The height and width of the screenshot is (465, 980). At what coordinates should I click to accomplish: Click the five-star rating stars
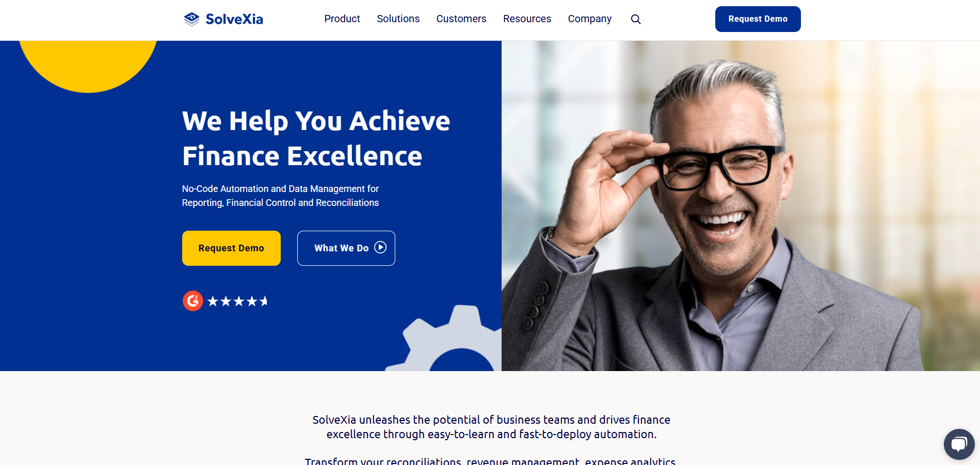(x=237, y=301)
